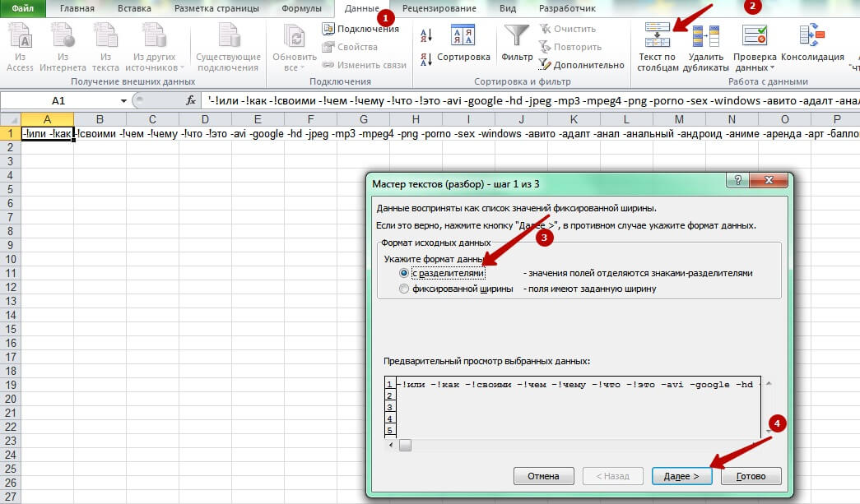Screen dimensions: 860x504
Task: Click the Text to Columns icon
Action: coord(658,39)
